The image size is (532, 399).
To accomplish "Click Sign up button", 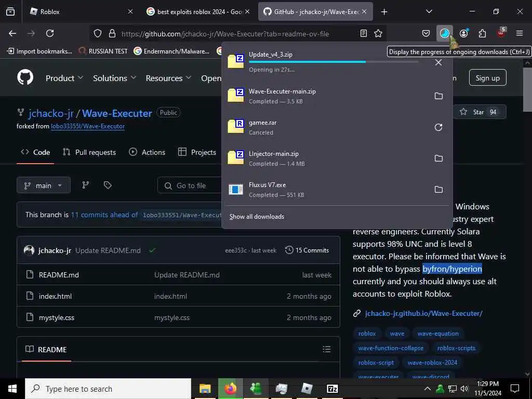I will point(487,78).
